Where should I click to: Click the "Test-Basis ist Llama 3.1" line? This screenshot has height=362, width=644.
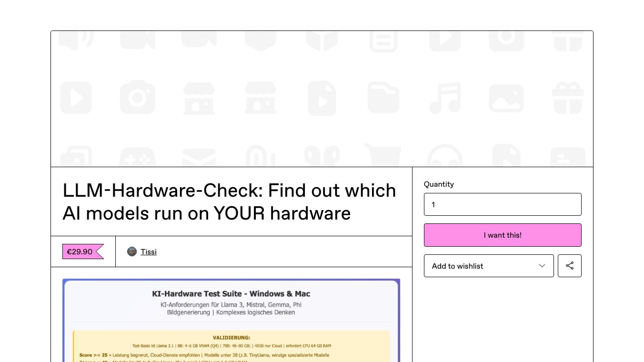click(231, 346)
